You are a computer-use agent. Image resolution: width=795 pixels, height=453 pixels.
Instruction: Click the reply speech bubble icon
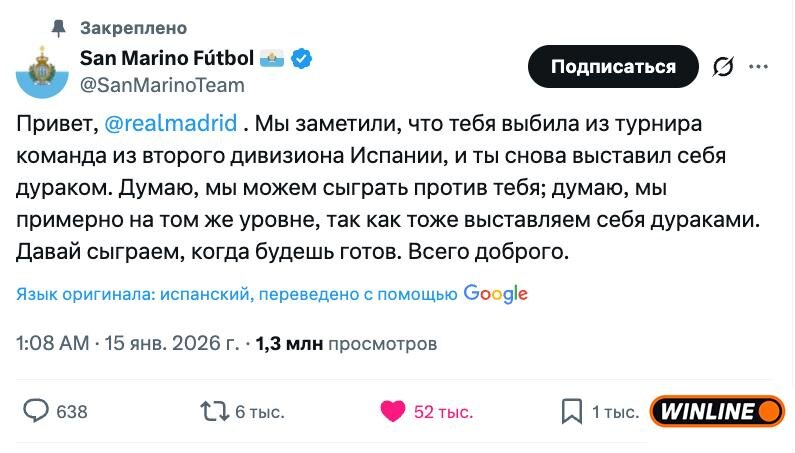[37, 411]
